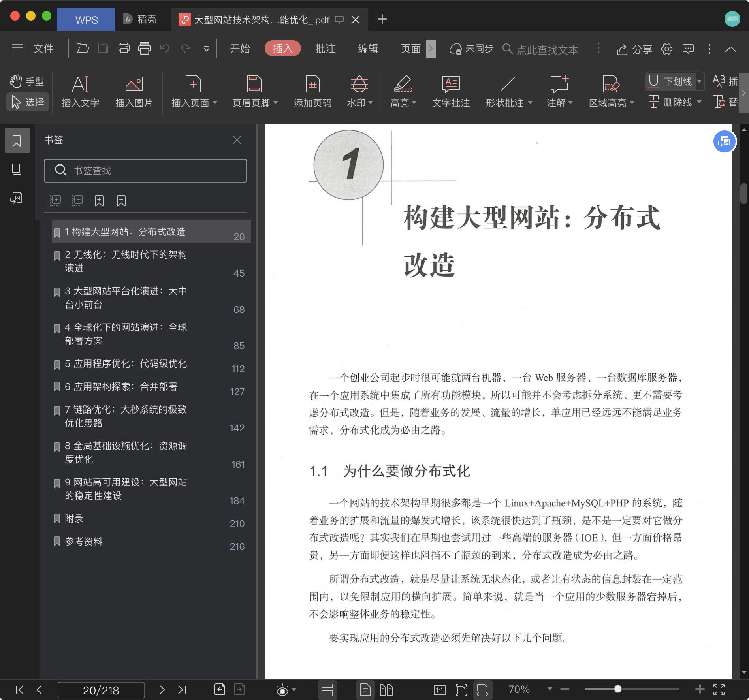Viewport: 749px width, 700px height.
Task: Close the Bookmarks (书签) panel
Action: point(237,140)
